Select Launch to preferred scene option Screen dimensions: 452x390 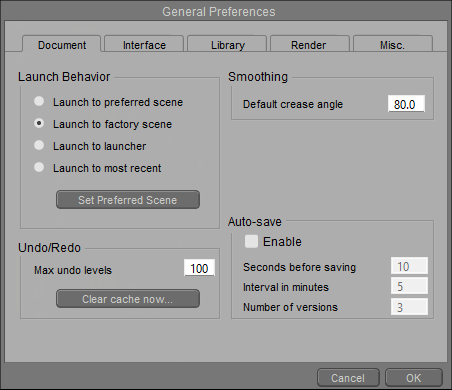point(39,101)
